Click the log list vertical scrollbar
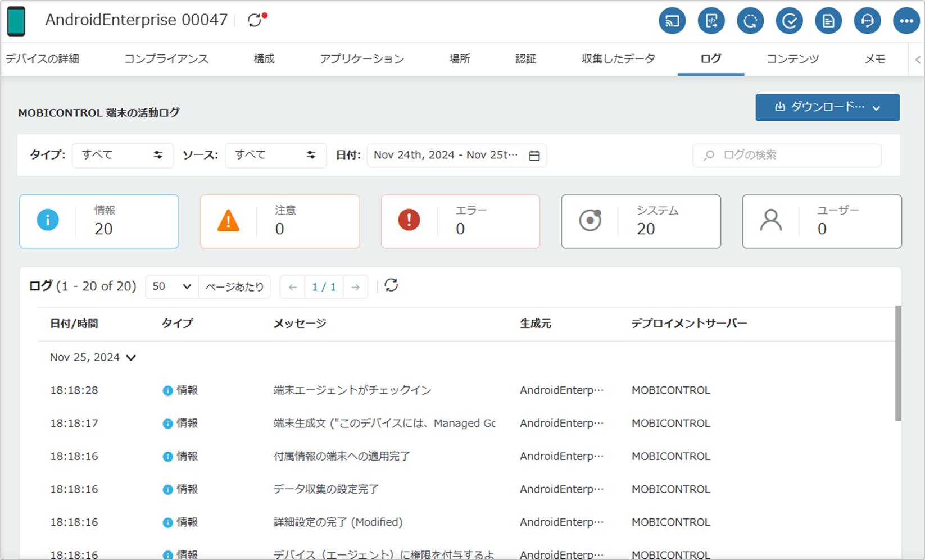925x560 pixels. click(898, 363)
